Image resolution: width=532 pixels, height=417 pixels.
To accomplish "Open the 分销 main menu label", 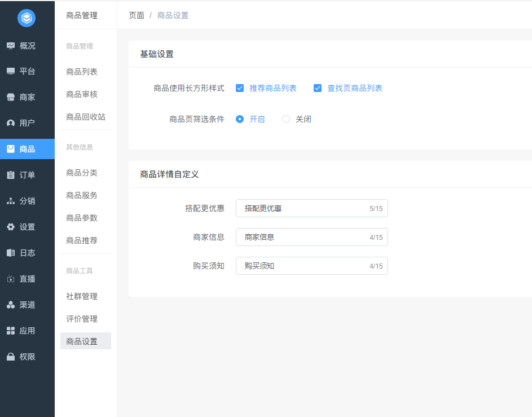I will (28, 201).
